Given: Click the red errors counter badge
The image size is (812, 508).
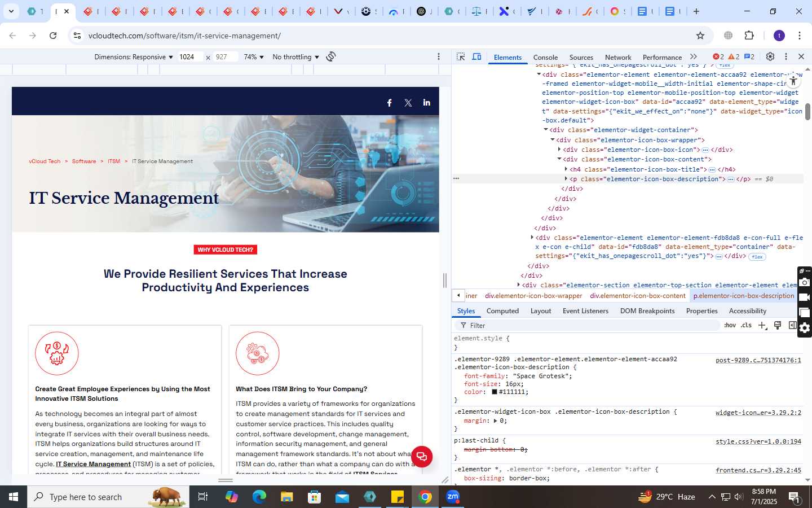Looking at the screenshot, I should [x=718, y=57].
